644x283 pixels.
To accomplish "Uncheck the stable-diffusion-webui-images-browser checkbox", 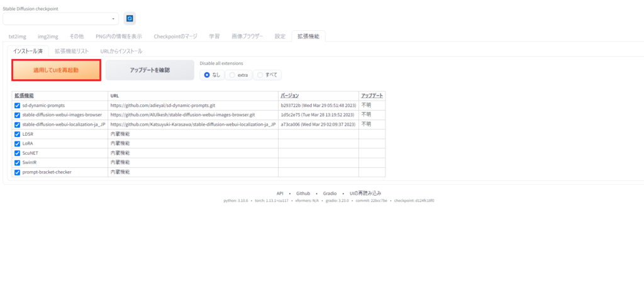I will coord(17,115).
